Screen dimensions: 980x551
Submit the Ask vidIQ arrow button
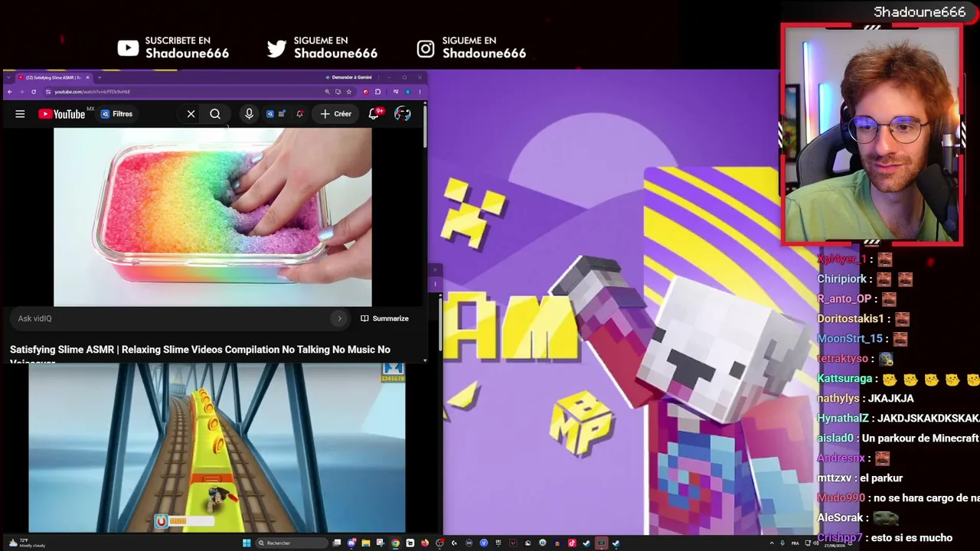click(x=339, y=318)
